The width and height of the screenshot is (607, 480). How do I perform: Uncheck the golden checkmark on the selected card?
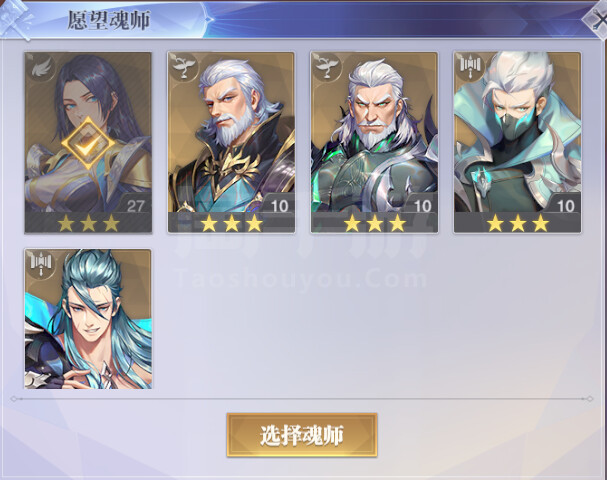pos(89,143)
